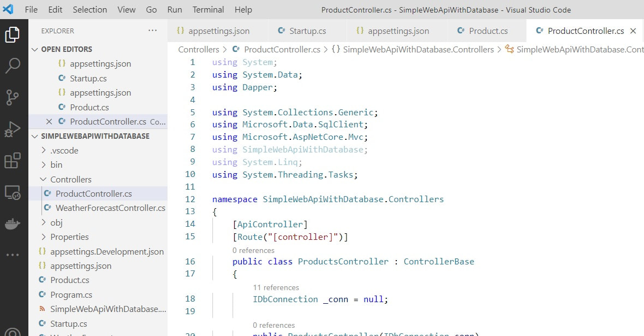This screenshot has height=336, width=644.
Task: Open the Help menu
Action: [x=243, y=9]
